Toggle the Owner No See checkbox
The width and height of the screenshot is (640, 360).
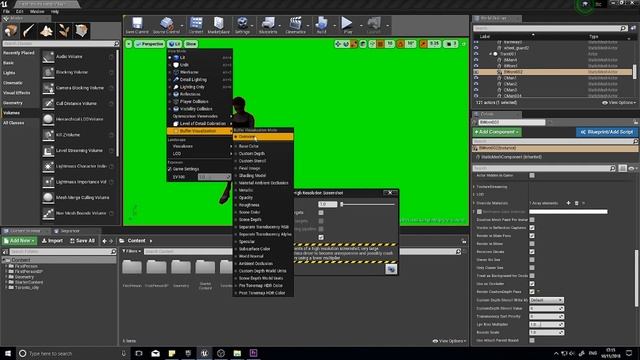point(532,260)
